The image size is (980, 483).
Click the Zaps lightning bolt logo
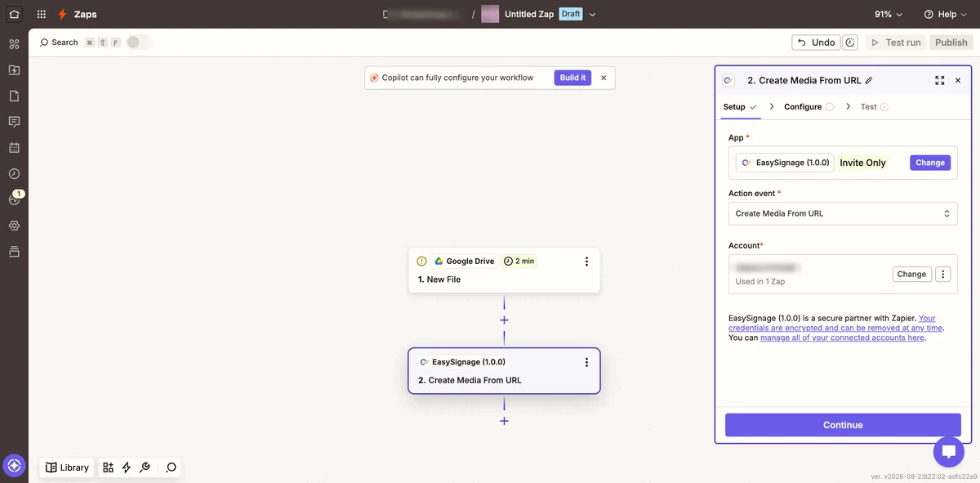(62, 14)
